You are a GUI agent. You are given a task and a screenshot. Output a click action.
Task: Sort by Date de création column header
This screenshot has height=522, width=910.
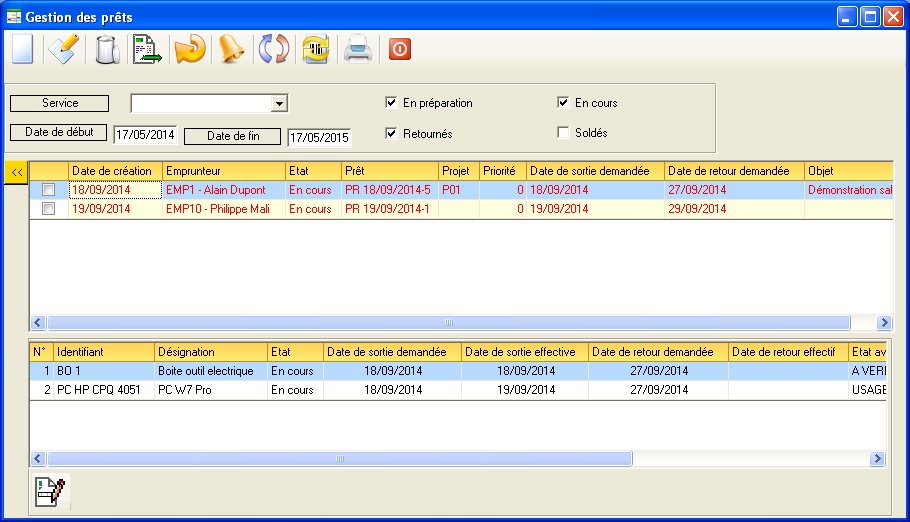point(115,171)
